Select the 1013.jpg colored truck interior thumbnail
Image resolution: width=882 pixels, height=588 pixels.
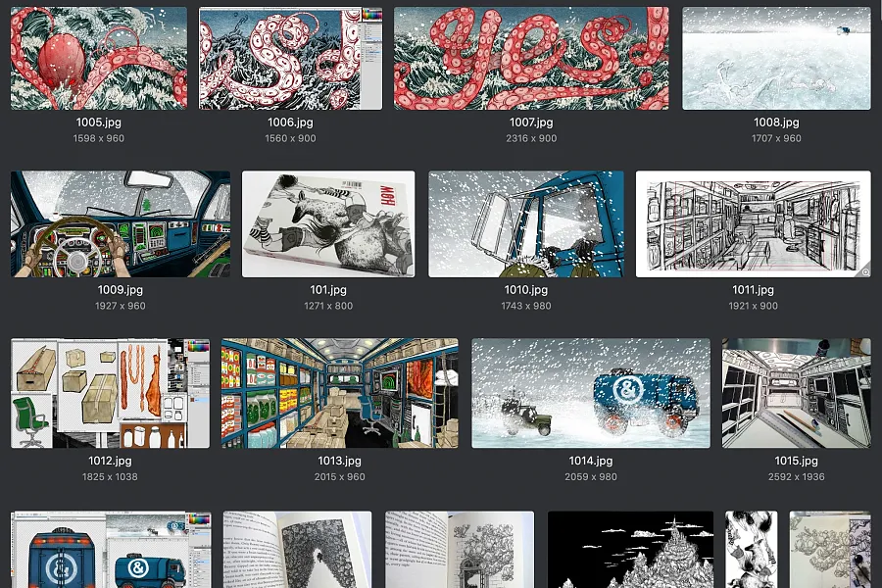tap(340, 393)
